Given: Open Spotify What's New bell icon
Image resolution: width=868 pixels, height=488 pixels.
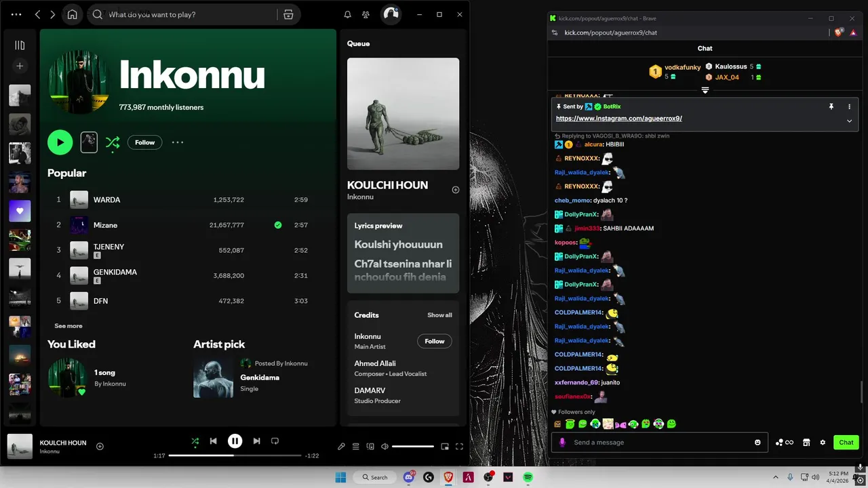Looking at the screenshot, I should pyautogui.click(x=348, y=14).
